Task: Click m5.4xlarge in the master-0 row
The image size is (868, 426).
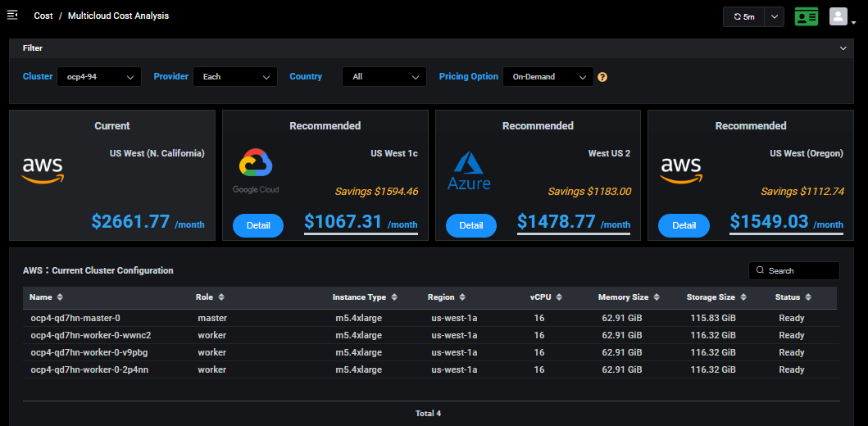Action: [x=359, y=318]
